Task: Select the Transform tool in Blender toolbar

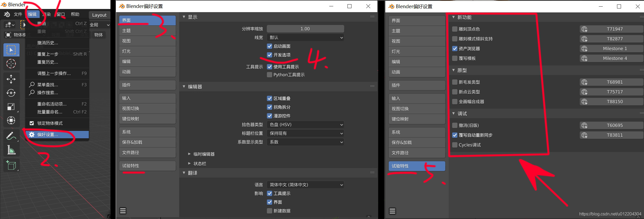Action: (x=11, y=120)
